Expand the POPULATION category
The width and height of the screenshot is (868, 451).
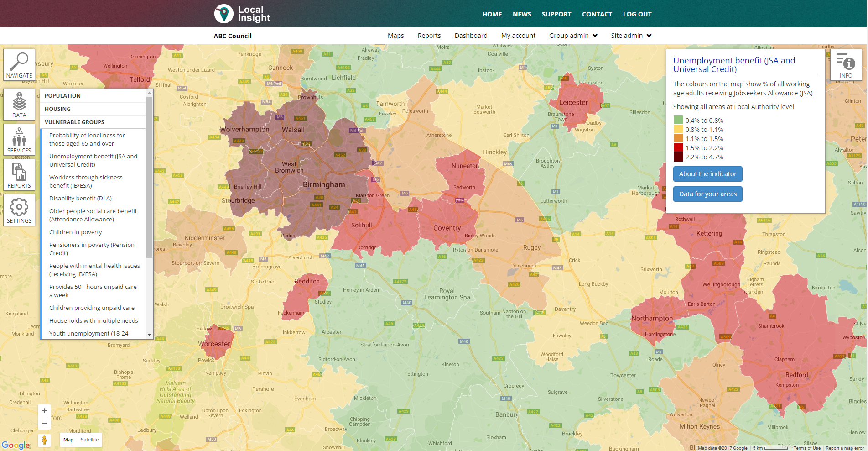(93, 95)
